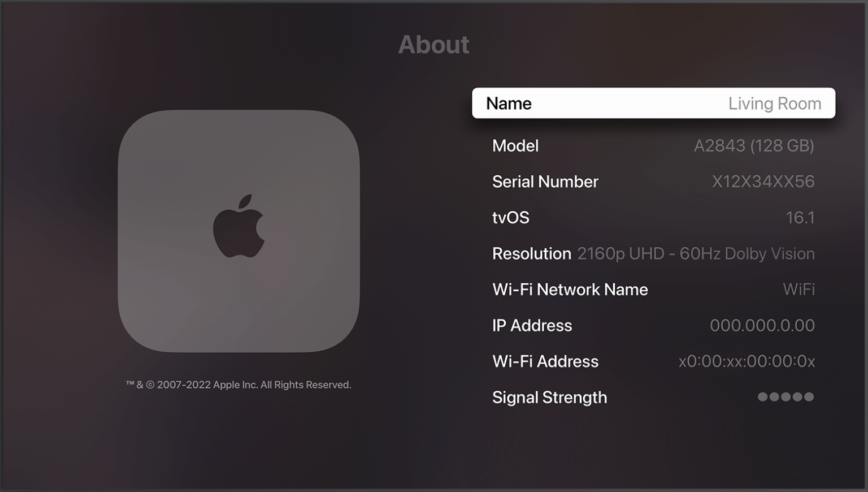The image size is (868, 492).
Task: Select the Signal Strength indicator dots
Action: click(x=786, y=397)
